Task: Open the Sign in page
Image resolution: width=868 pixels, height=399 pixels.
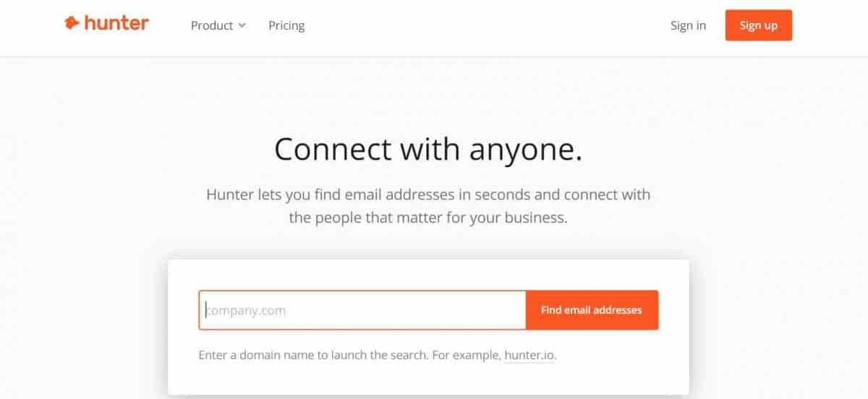Action: 688,25
